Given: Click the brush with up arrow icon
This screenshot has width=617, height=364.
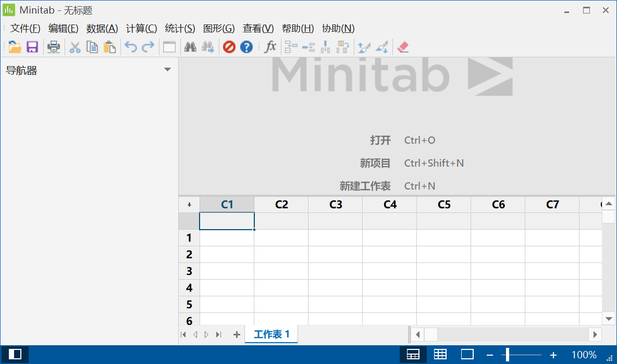Looking at the screenshot, I should [x=364, y=47].
